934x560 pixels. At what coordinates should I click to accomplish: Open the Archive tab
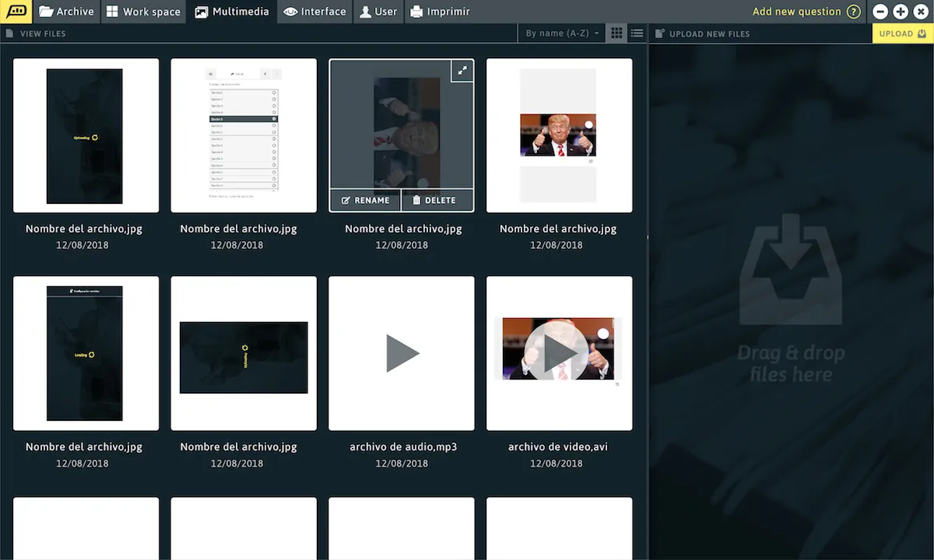tap(66, 12)
